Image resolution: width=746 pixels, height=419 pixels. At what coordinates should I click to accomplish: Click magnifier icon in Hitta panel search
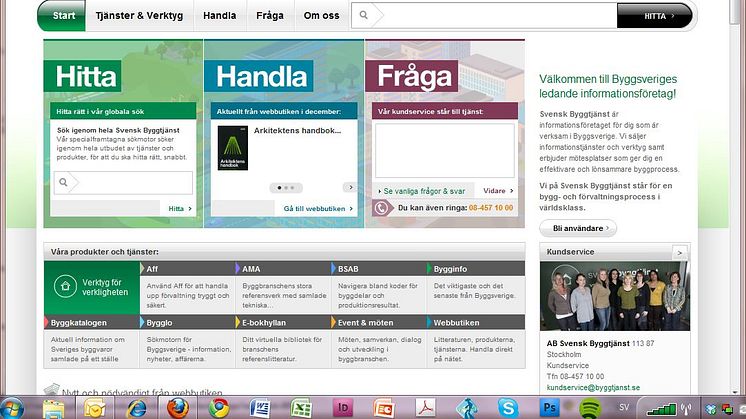click(x=63, y=182)
